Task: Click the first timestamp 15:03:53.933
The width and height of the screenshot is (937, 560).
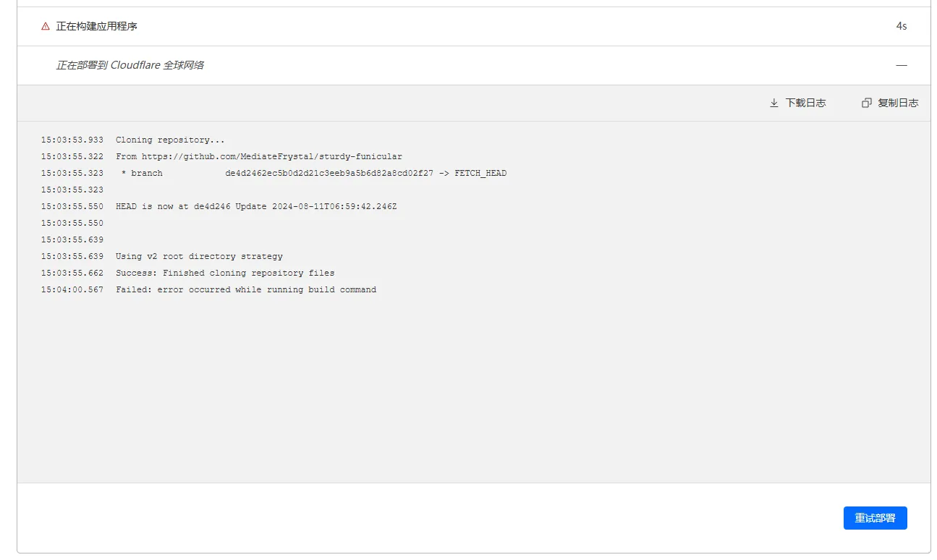Action: tap(72, 140)
